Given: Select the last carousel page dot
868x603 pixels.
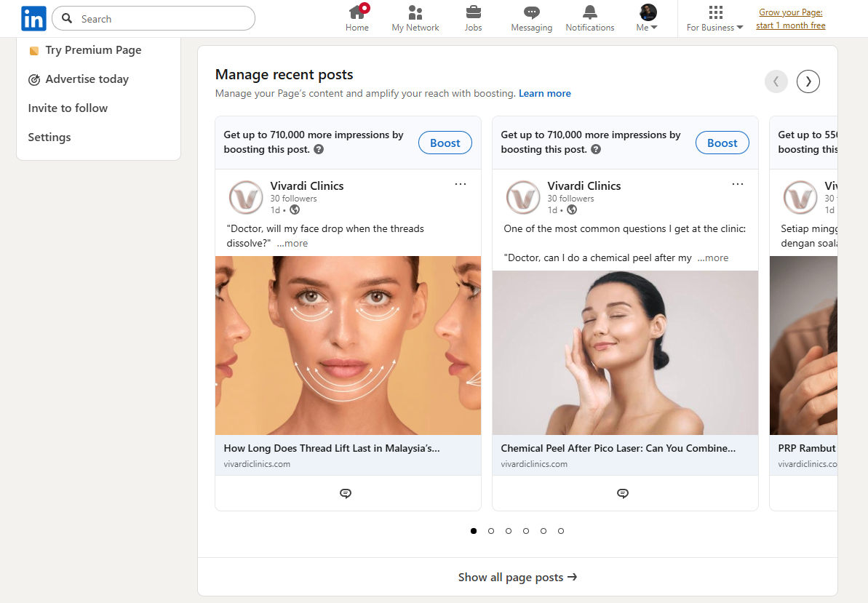Looking at the screenshot, I should point(561,531).
